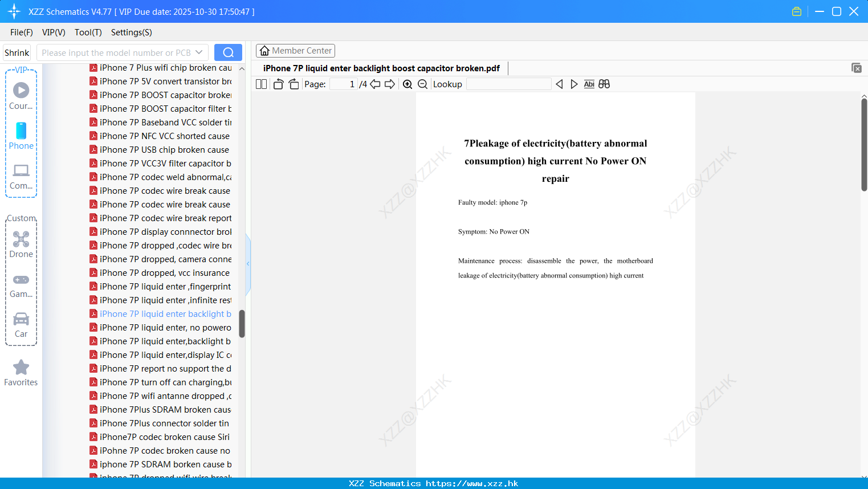Image resolution: width=868 pixels, height=489 pixels.
Task: Zoom out the PDF
Action: click(422, 84)
